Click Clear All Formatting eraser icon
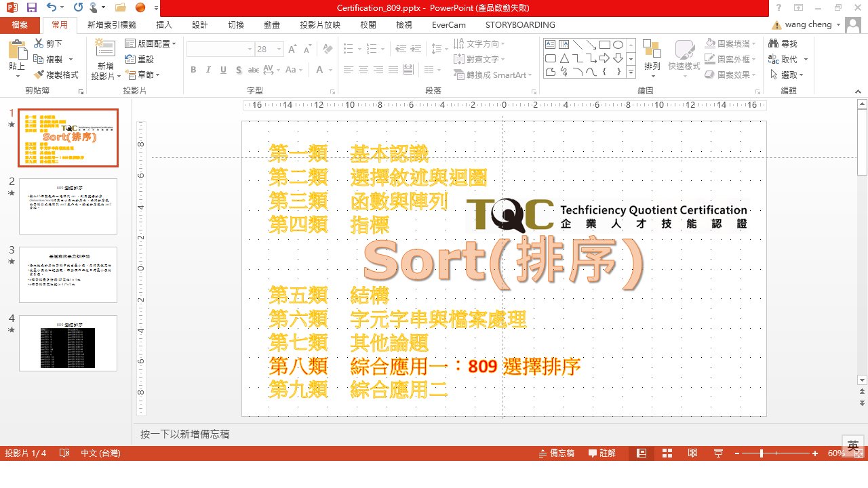868x488 pixels. click(x=328, y=49)
